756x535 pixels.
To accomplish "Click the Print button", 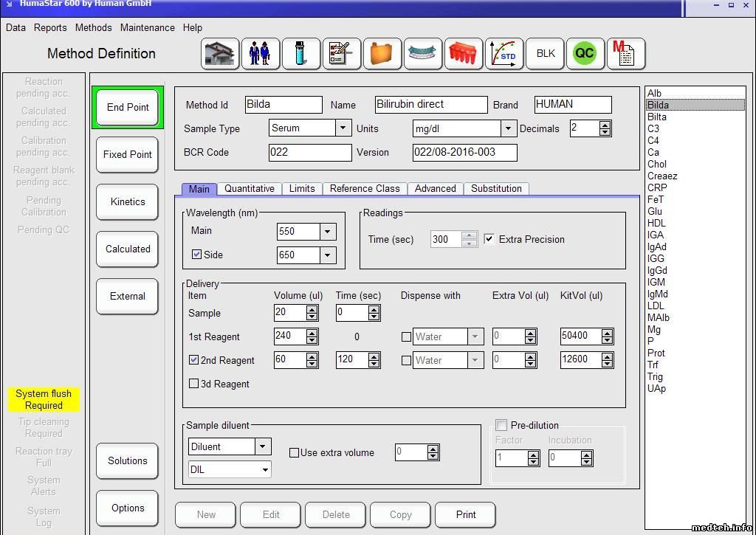I will tap(465, 515).
